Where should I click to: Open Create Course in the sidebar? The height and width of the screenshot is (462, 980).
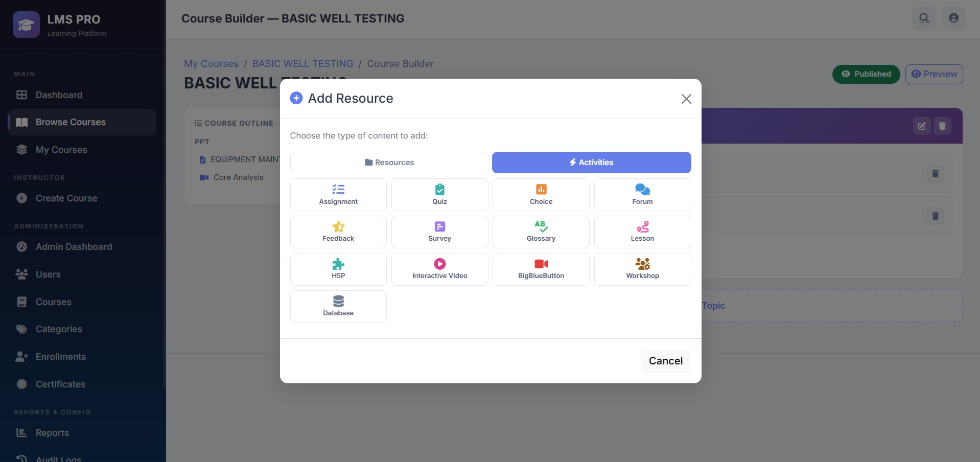pos(82,198)
